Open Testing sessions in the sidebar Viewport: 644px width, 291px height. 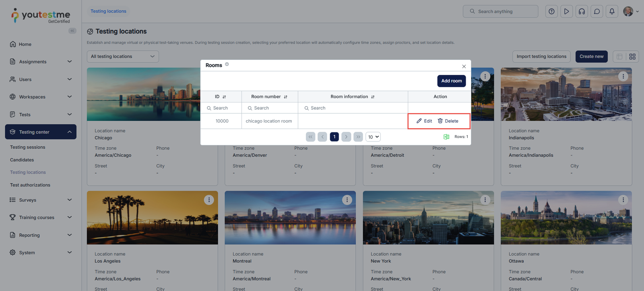point(28,147)
